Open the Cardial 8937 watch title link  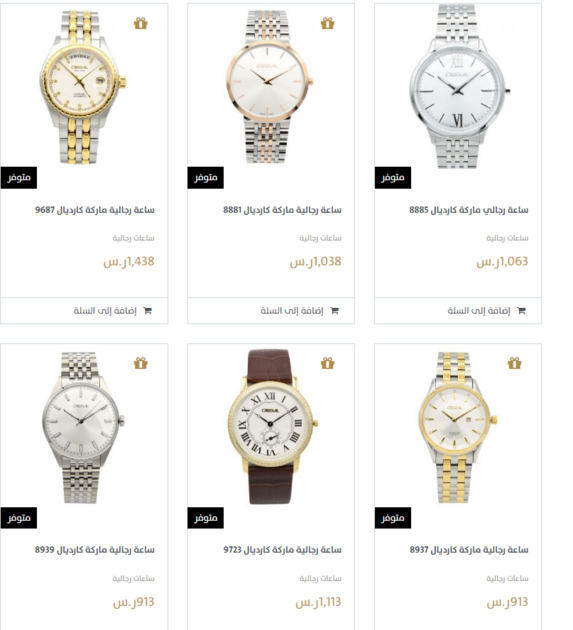click(469, 550)
